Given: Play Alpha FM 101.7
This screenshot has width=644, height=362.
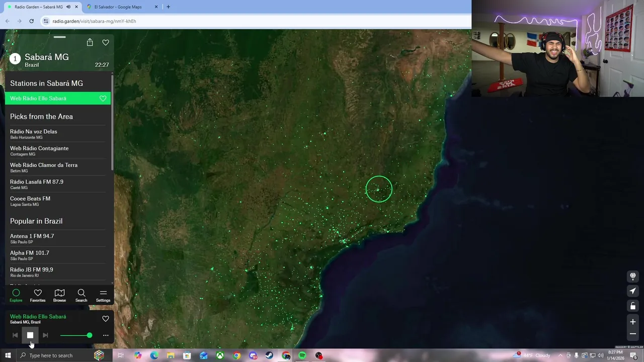Looking at the screenshot, I should [x=58, y=255].
